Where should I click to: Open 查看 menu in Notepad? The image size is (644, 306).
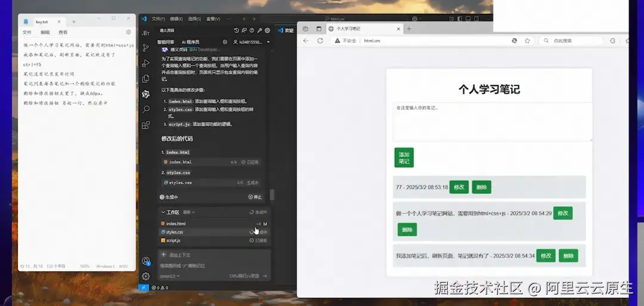(x=63, y=32)
